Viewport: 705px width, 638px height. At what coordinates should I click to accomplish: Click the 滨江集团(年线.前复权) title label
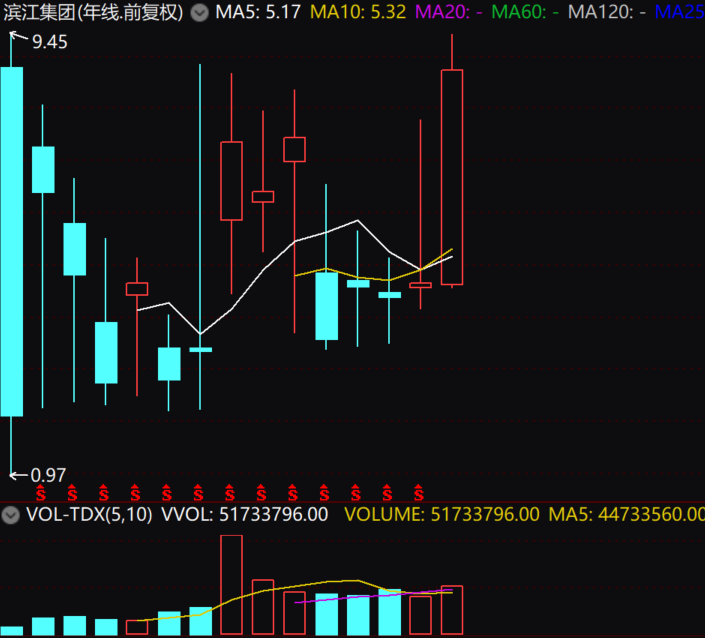(x=93, y=13)
